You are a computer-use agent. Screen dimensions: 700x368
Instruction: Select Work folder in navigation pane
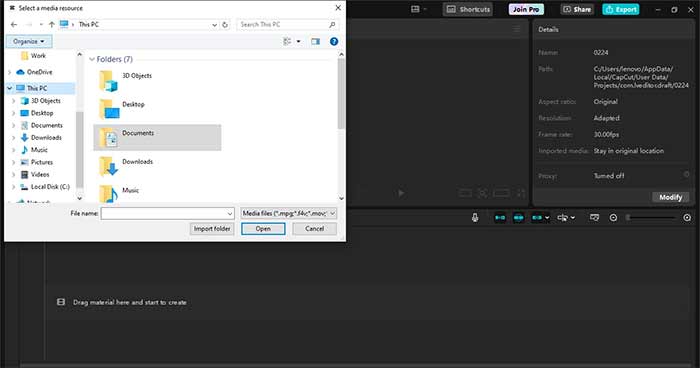tap(33, 56)
